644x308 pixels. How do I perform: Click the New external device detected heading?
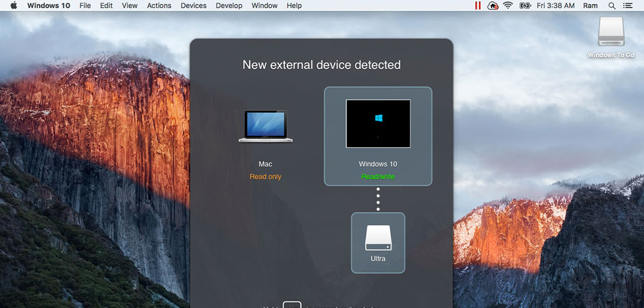(x=321, y=65)
